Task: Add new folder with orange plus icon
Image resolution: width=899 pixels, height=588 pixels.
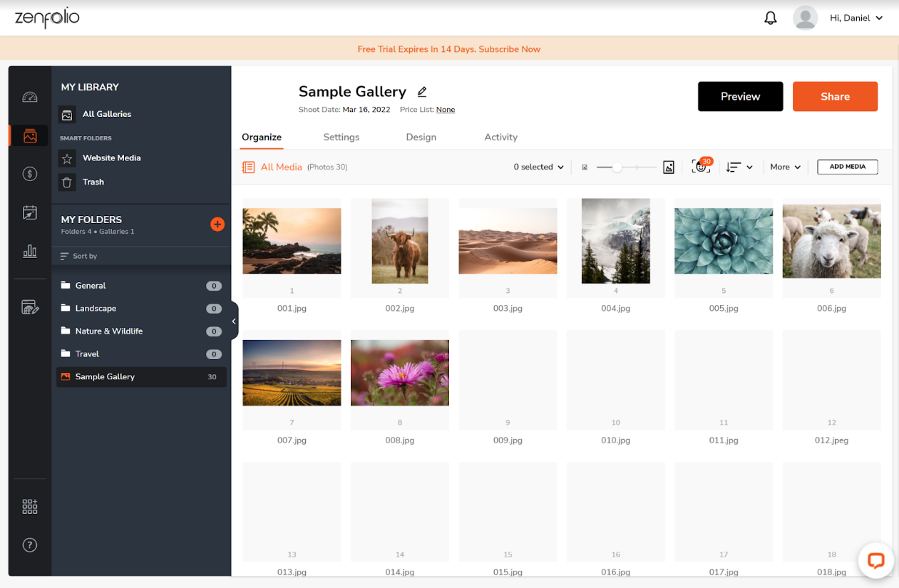Action: (217, 225)
